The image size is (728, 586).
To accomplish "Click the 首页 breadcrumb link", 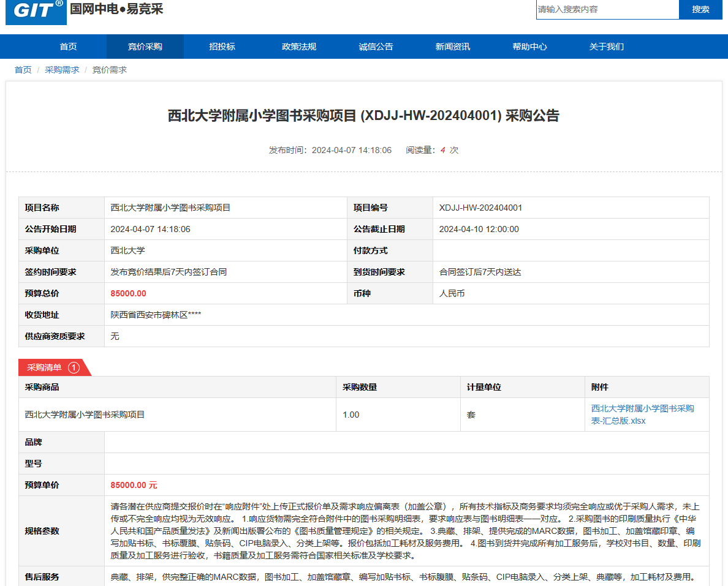I will 23,70.
